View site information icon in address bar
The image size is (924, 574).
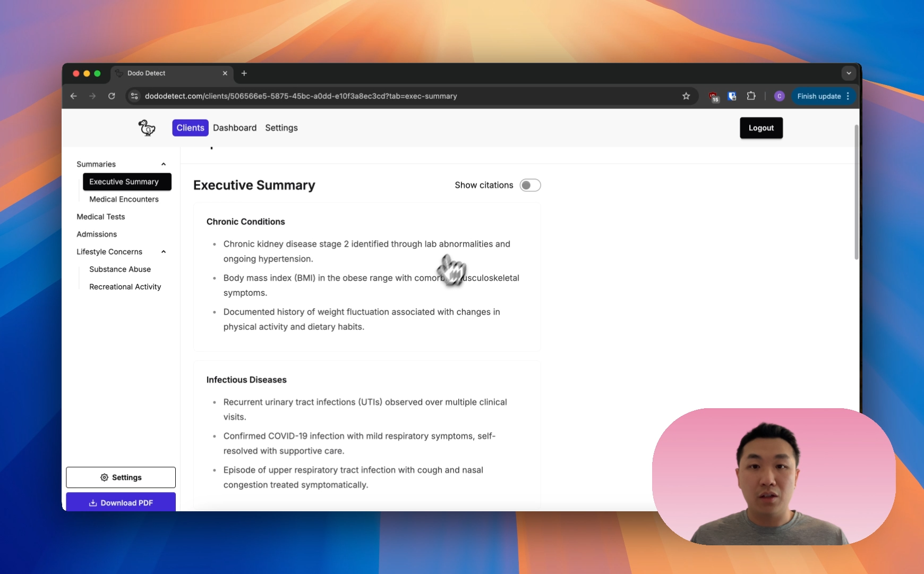pyautogui.click(x=134, y=96)
